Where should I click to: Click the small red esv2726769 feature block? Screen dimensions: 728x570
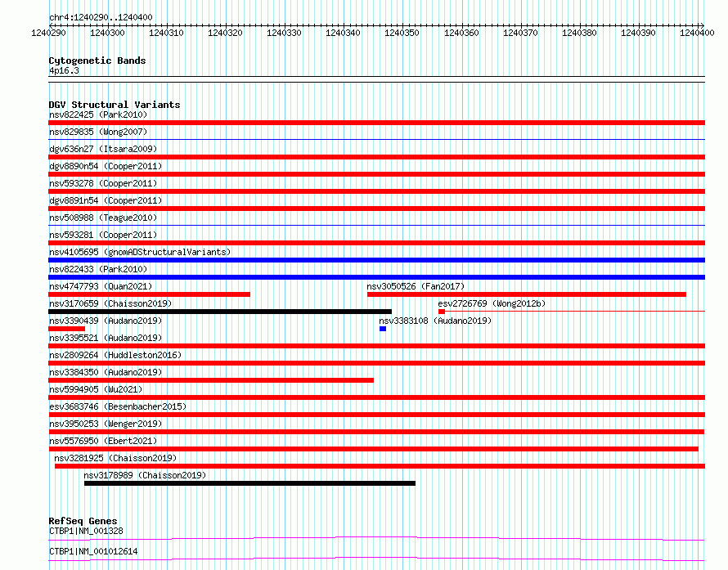[x=442, y=312]
